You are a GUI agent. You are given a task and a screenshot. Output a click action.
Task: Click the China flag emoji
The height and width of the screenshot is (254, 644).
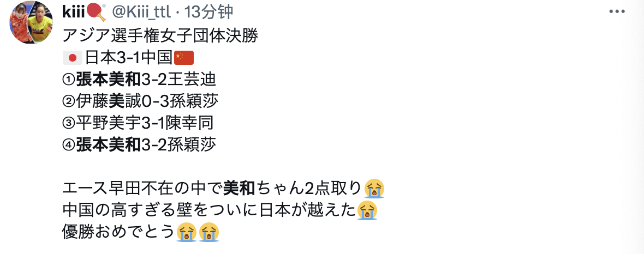(x=183, y=58)
